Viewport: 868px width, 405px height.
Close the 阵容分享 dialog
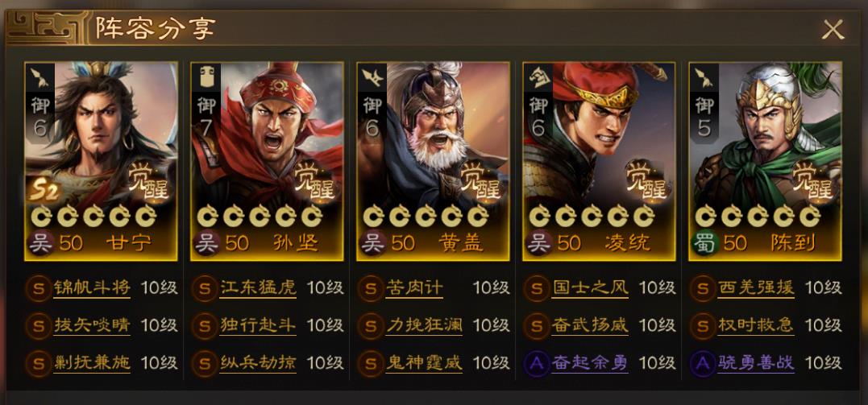[x=833, y=29]
